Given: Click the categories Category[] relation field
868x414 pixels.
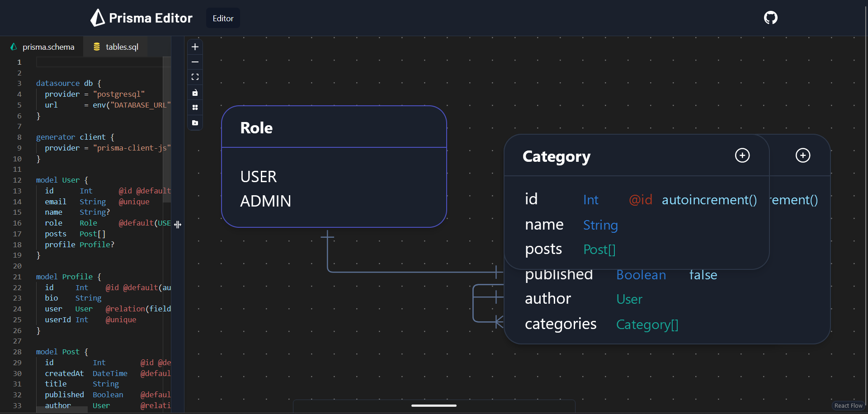Looking at the screenshot, I should [x=647, y=324].
